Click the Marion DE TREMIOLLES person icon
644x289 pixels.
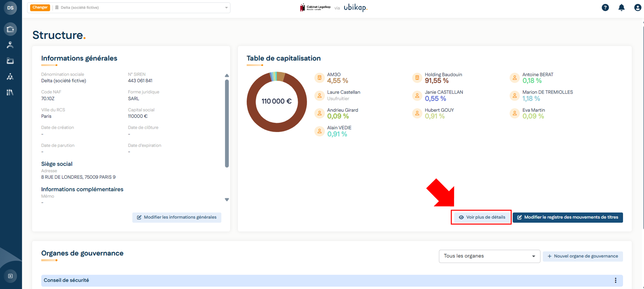tap(515, 95)
